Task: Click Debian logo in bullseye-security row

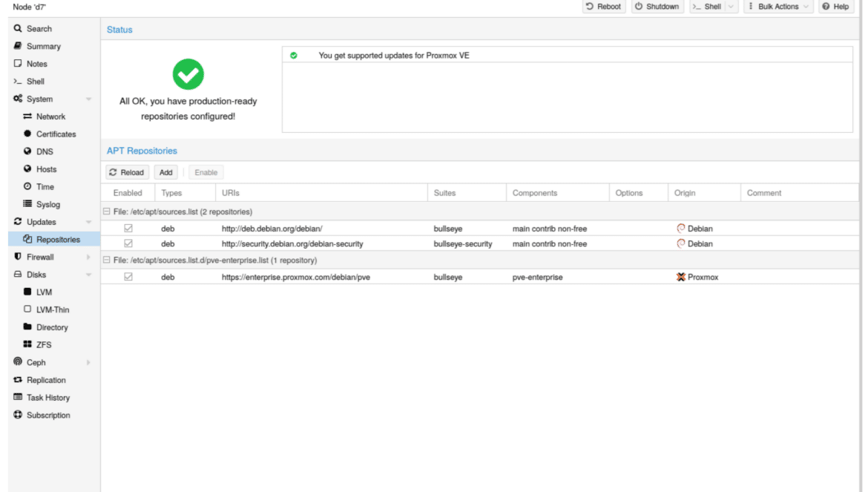Action: point(681,243)
